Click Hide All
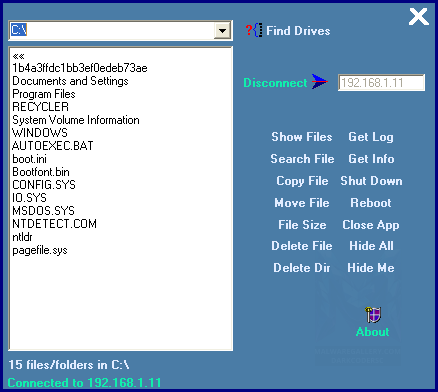Viewport: 438px width, 392px height. coord(371,246)
